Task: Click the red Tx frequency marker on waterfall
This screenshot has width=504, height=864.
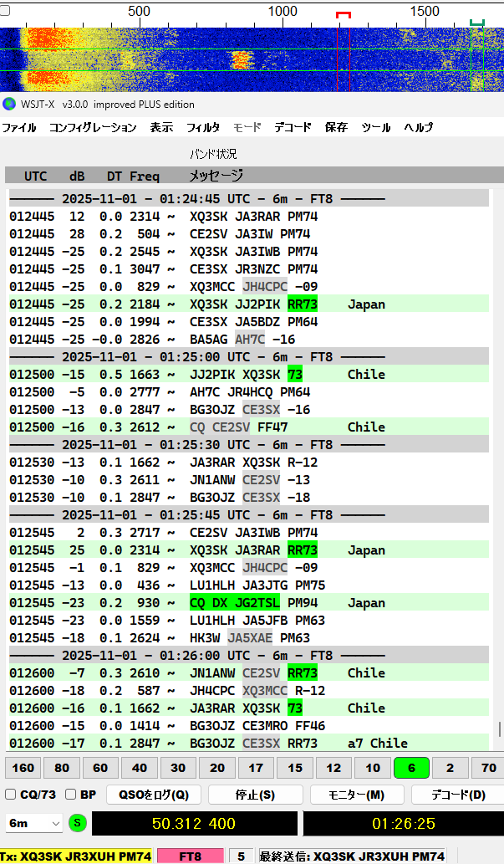Action: 344,15
